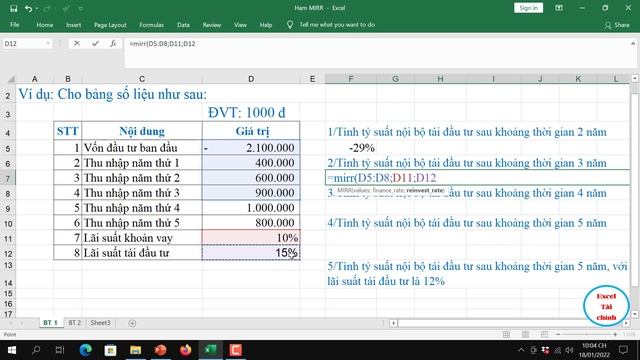This screenshot has width=640, height=360.
Task: Click cell with value 400.000
Action: 251,163
